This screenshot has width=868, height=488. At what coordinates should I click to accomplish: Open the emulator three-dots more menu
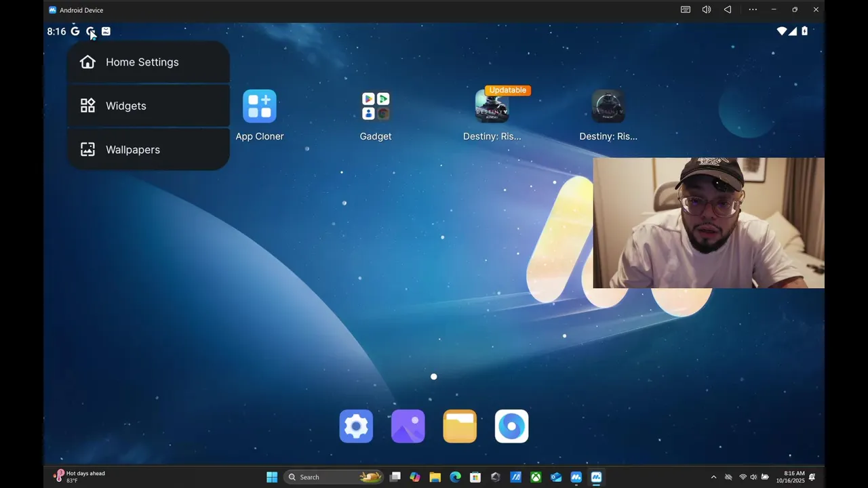753,9
